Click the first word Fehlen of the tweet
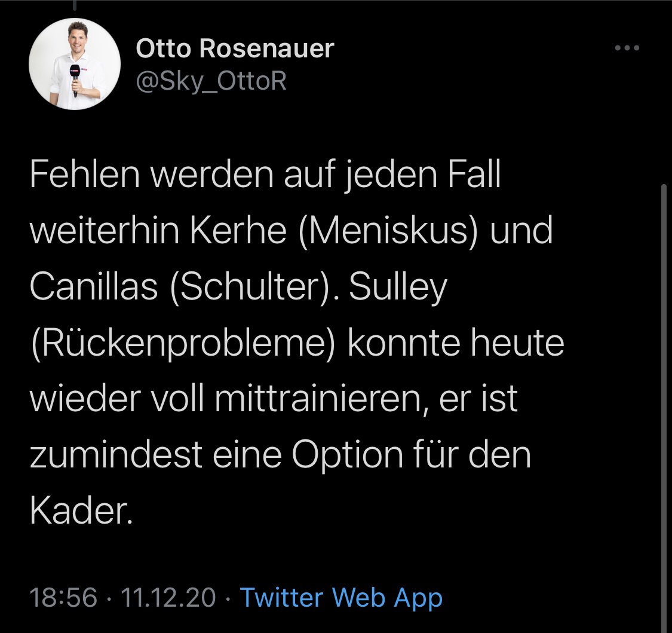672x633 pixels. coord(85,175)
